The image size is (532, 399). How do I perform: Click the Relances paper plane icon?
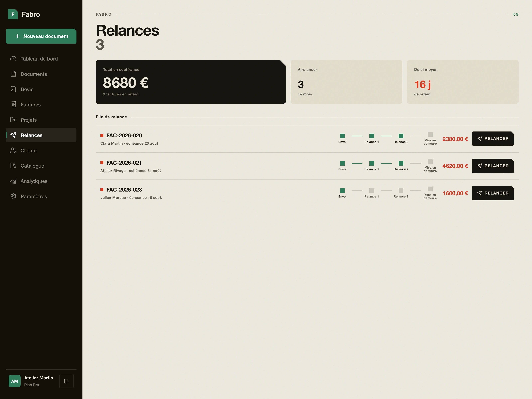click(x=13, y=135)
